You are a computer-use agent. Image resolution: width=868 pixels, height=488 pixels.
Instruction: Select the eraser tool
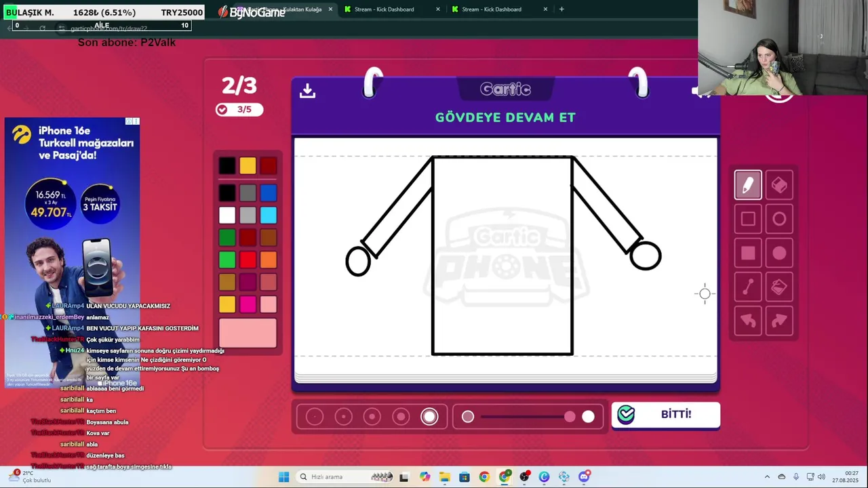pos(779,185)
